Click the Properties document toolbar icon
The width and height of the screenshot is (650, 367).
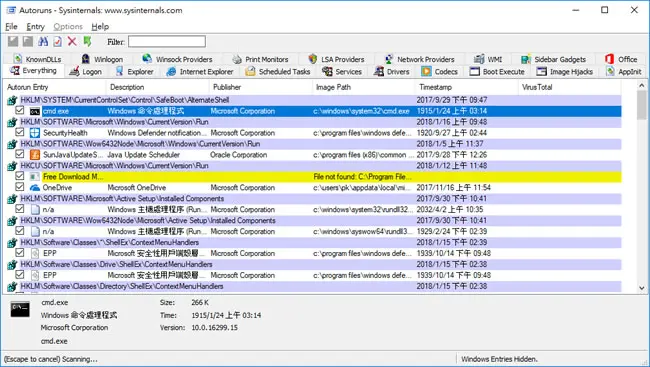click(x=58, y=41)
